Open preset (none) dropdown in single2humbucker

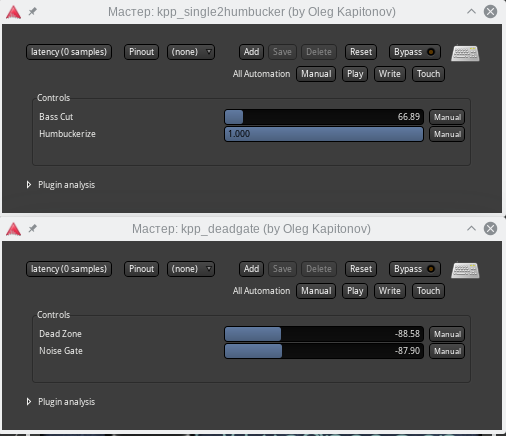coord(191,52)
